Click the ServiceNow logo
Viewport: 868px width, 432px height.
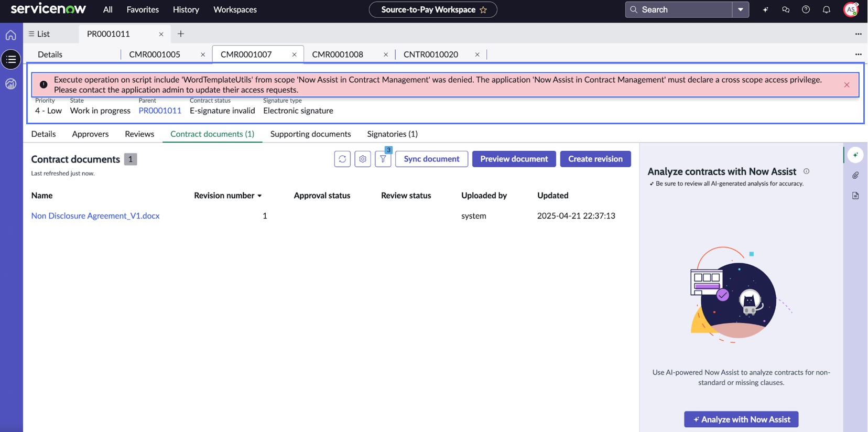tap(48, 9)
